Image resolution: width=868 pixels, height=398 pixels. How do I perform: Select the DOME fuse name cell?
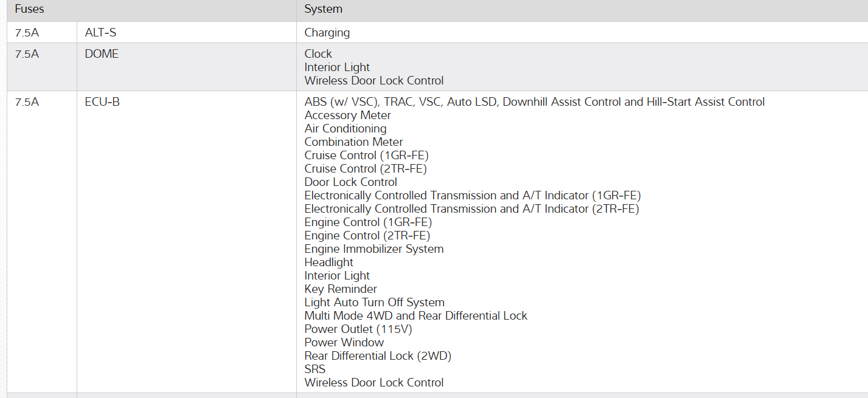click(x=102, y=54)
